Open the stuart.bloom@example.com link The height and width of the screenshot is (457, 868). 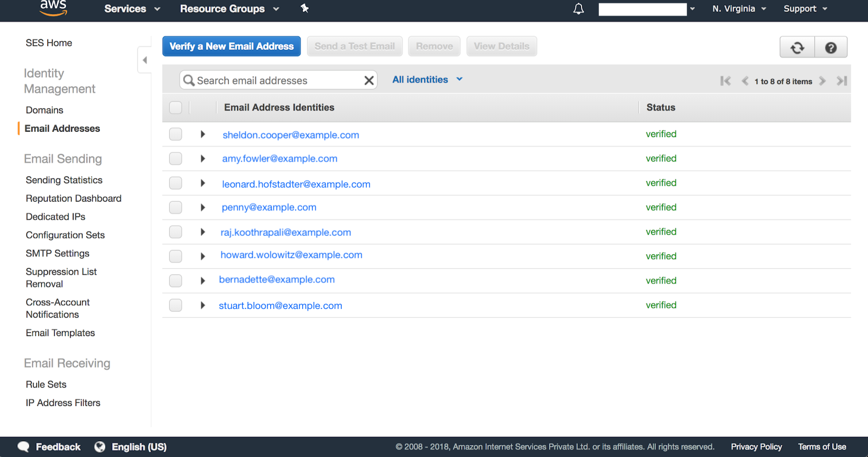point(280,306)
